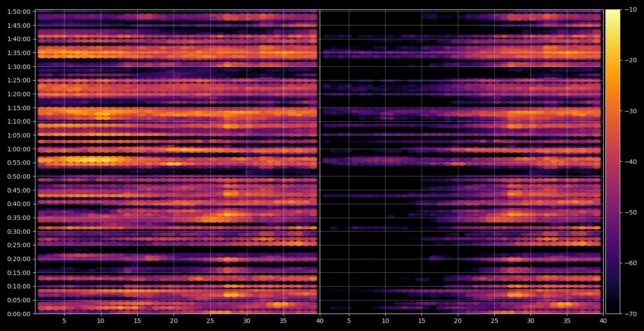
Task: Click x-axis label 40 at the right heatmap's end
Action: [x=603, y=321]
